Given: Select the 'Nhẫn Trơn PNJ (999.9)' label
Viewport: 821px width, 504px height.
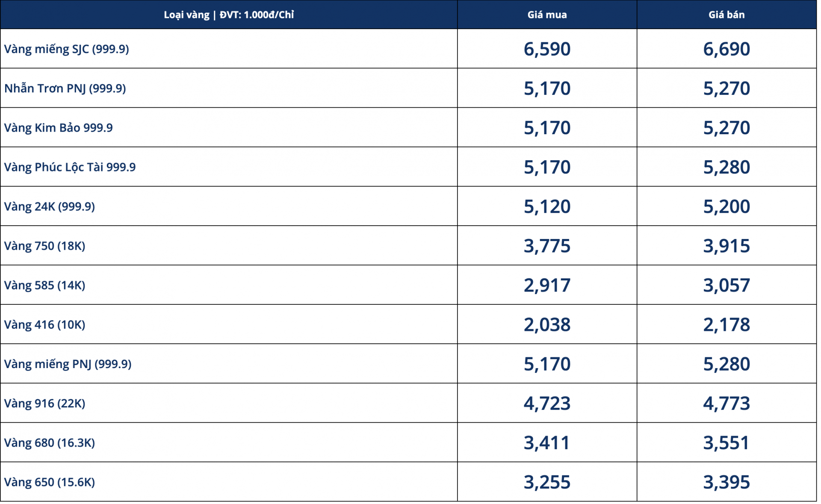Looking at the screenshot, I should tap(65, 88).
